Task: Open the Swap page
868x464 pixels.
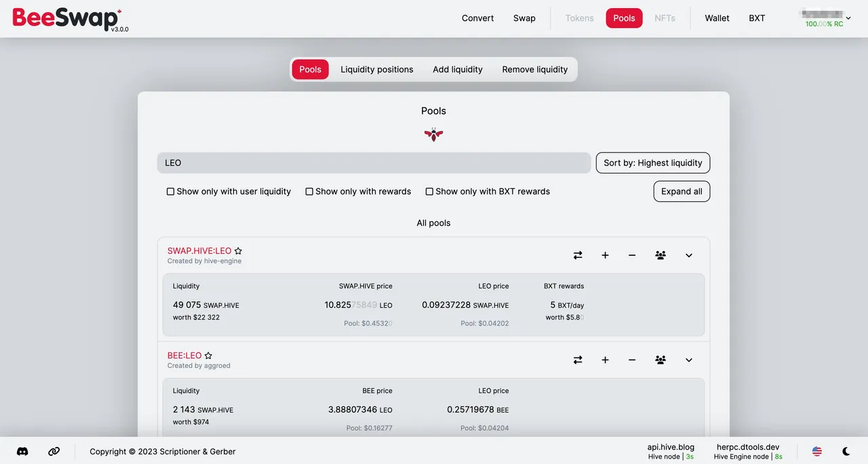Action: (x=524, y=18)
